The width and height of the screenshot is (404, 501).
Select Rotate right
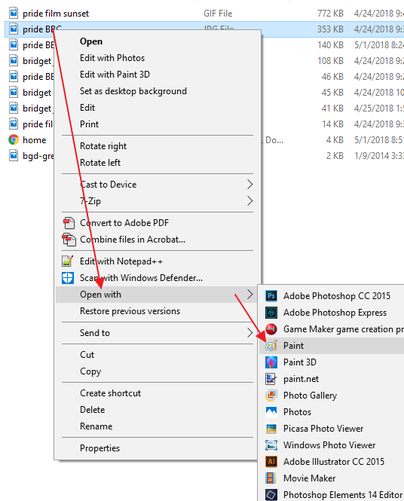(103, 146)
